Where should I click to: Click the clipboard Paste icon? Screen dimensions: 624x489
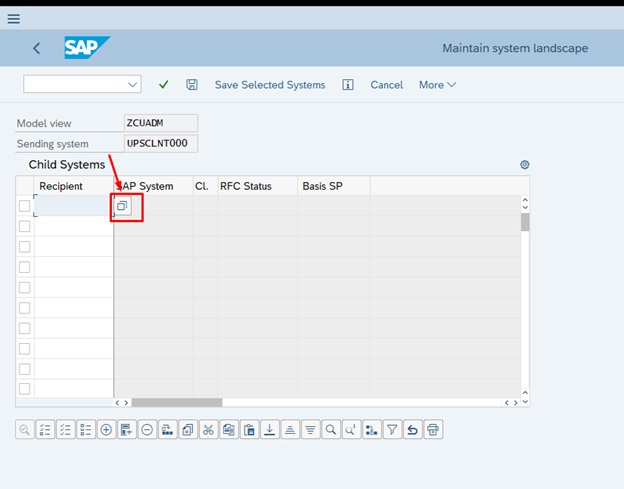[x=250, y=430]
